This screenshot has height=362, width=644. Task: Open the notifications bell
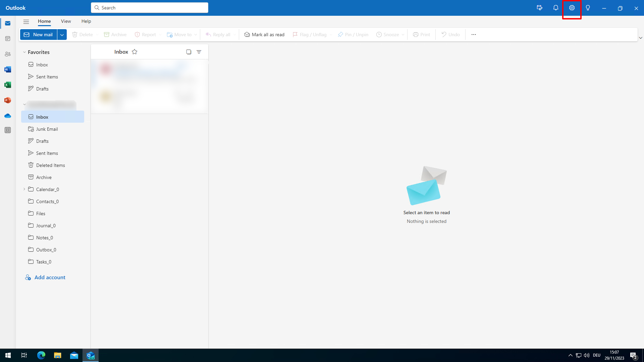point(555,8)
